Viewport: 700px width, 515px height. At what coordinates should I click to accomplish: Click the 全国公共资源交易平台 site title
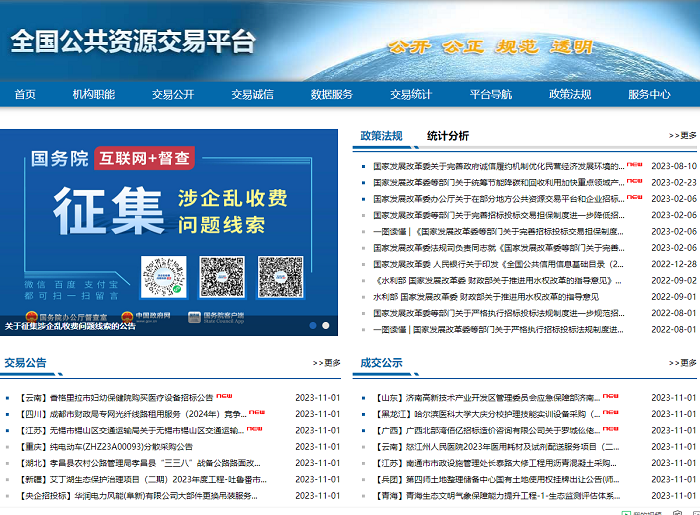[x=133, y=42]
